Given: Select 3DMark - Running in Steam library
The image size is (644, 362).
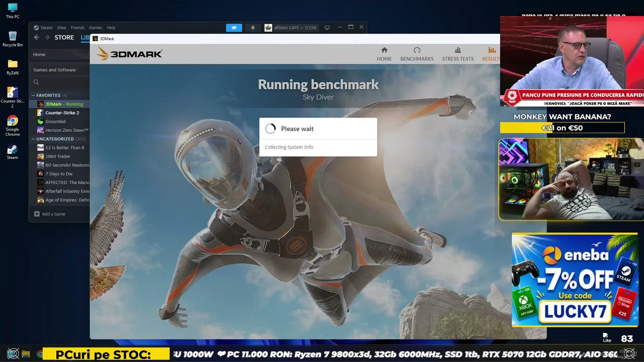Looking at the screenshot, I should [x=64, y=104].
